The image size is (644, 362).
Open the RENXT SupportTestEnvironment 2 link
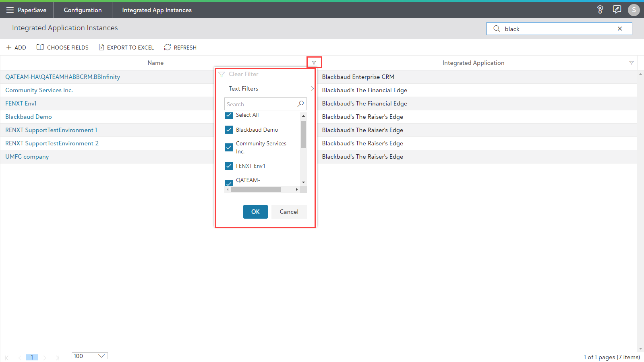point(52,143)
